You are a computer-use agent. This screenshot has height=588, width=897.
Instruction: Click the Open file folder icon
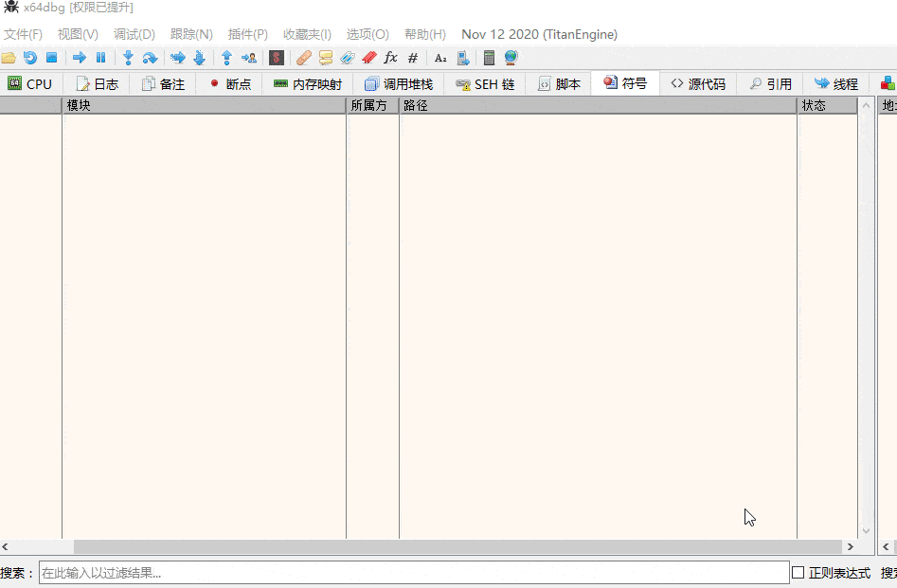pyautogui.click(x=9, y=58)
